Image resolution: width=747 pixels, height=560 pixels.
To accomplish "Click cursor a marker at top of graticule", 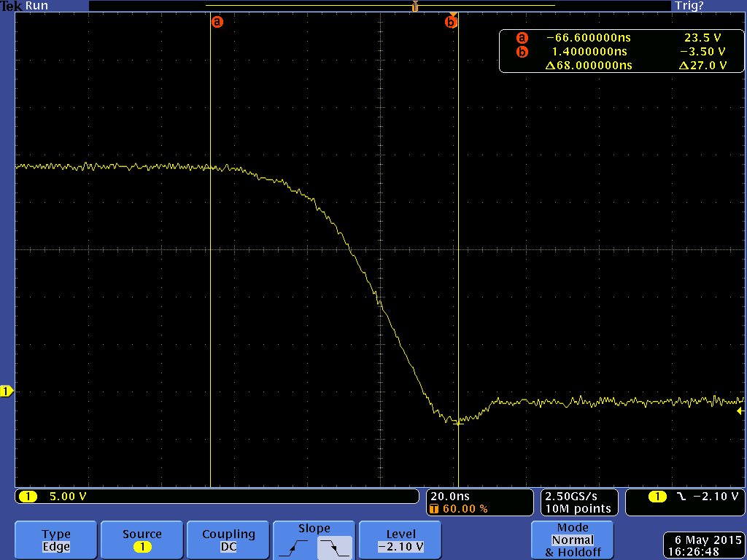I will 217,22.
